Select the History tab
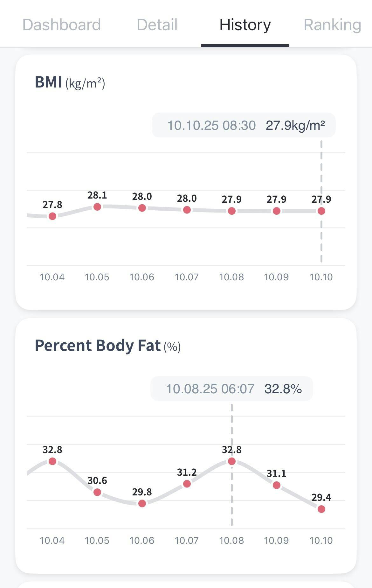This screenshot has height=588, width=372. (x=245, y=25)
